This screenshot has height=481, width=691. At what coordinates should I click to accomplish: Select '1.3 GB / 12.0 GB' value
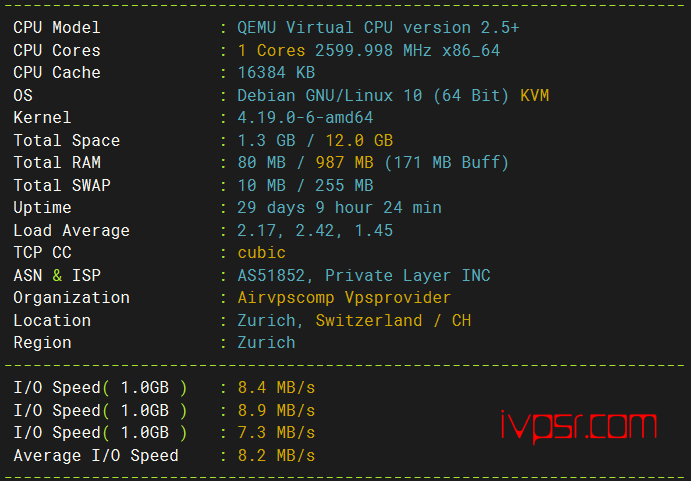315,141
